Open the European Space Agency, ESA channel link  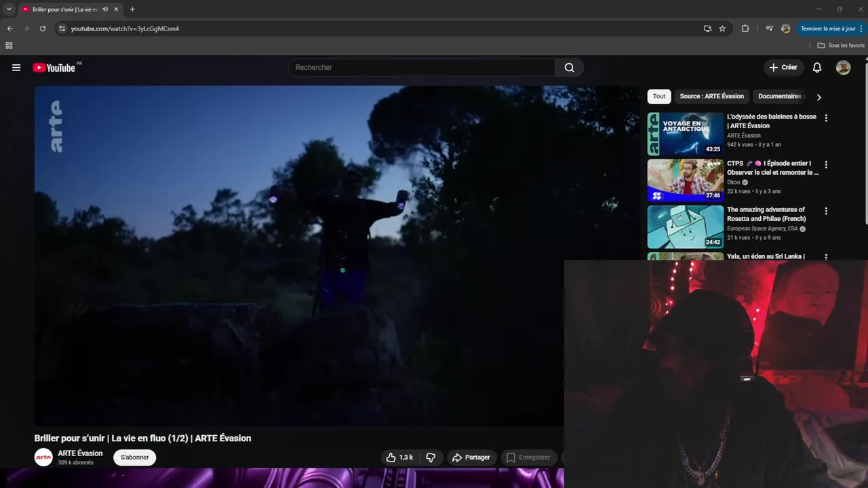(763, 229)
